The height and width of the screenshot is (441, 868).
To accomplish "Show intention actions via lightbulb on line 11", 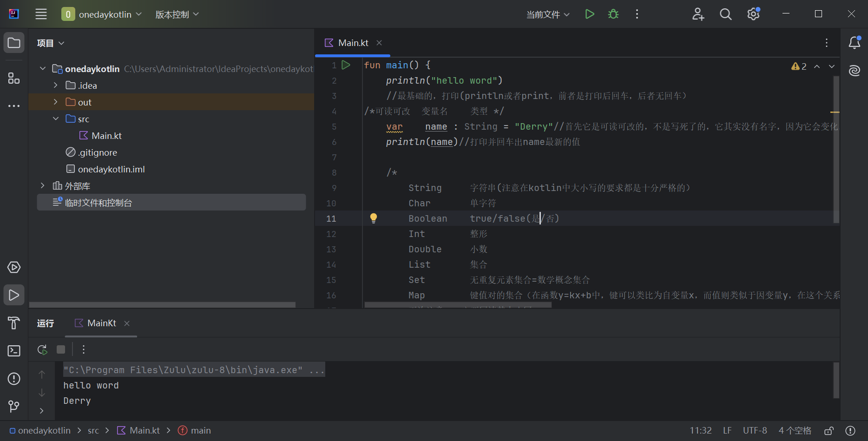I will click(x=374, y=218).
